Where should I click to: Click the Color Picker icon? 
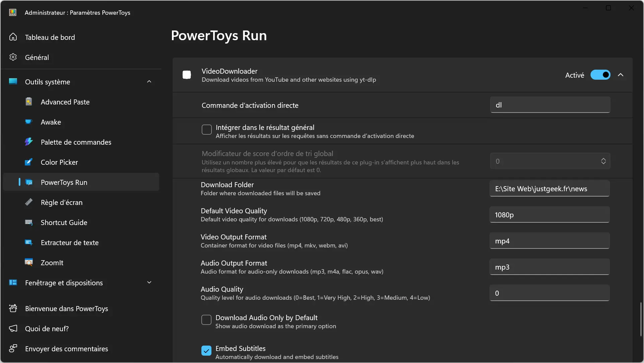pyautogui.click(x=29, y=162)
